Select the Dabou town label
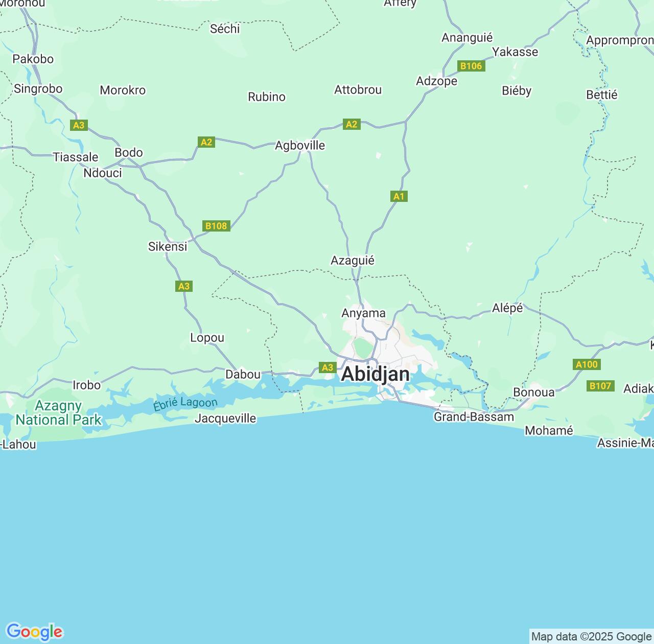Image resolution: width=654 pixels, height=644 pixels. coord(243,375)
